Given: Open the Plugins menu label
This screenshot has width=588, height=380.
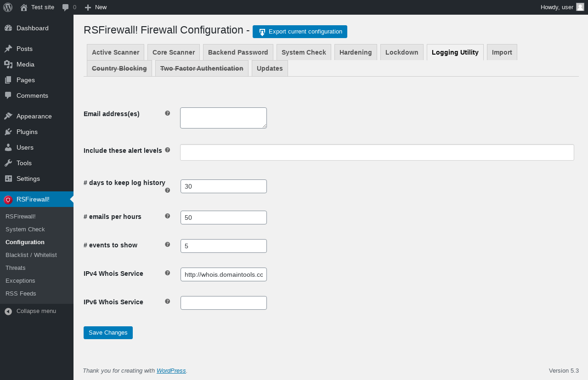Looking at the screenshot, I should [x=27, y=132].
